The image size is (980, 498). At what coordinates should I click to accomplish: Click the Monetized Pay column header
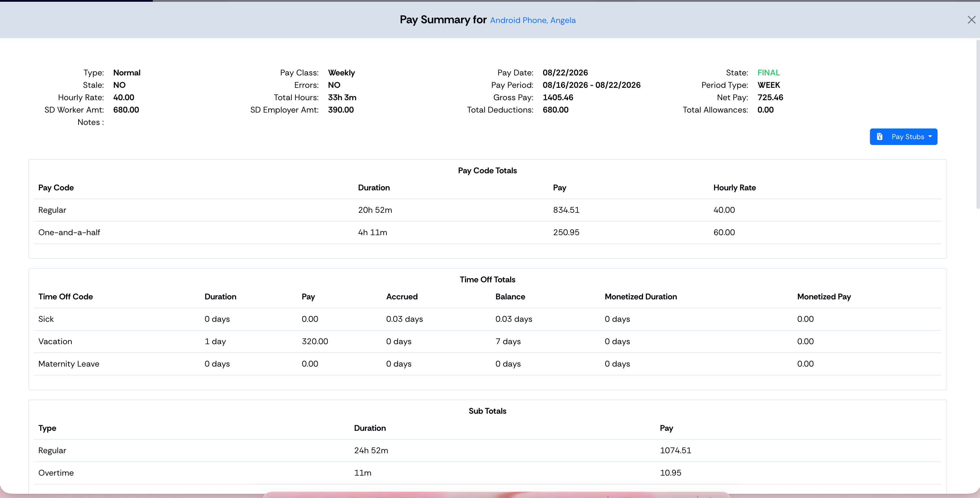click(824, 297)
